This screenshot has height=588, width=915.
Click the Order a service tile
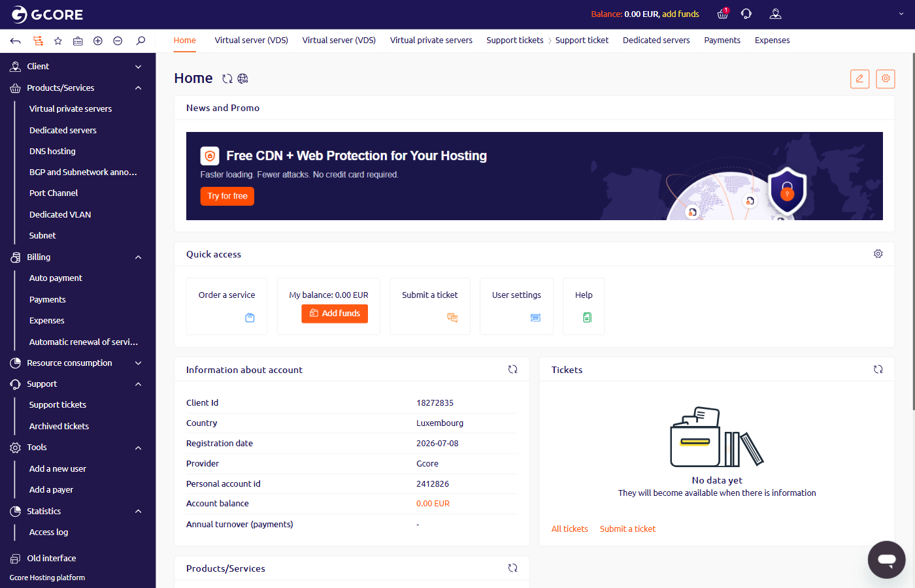tap(227, 306)
